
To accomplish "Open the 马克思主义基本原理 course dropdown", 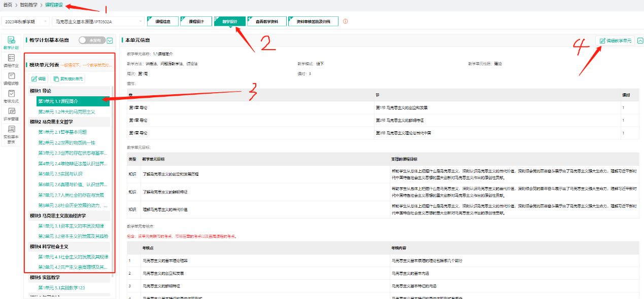I will tap(98, 21).
